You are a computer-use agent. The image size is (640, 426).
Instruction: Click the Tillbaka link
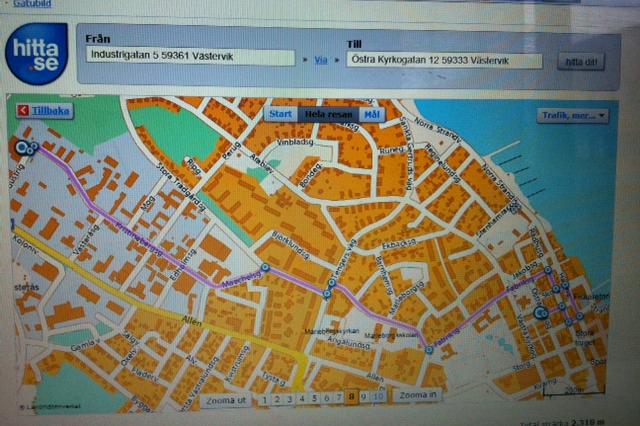point(50,110)
